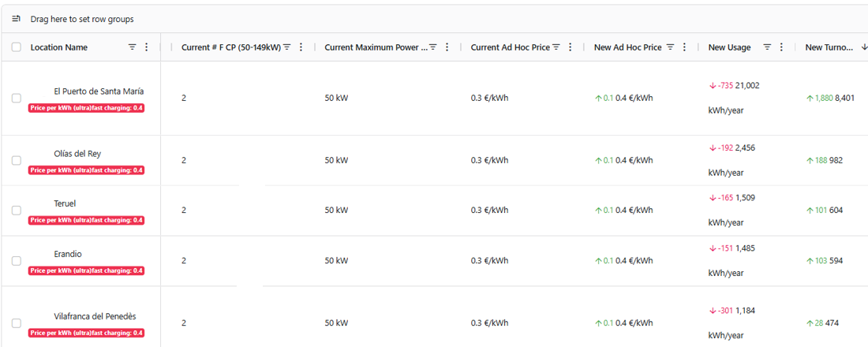
Task: Open three-dot menu of New Usage column
Action: (781, 47)
